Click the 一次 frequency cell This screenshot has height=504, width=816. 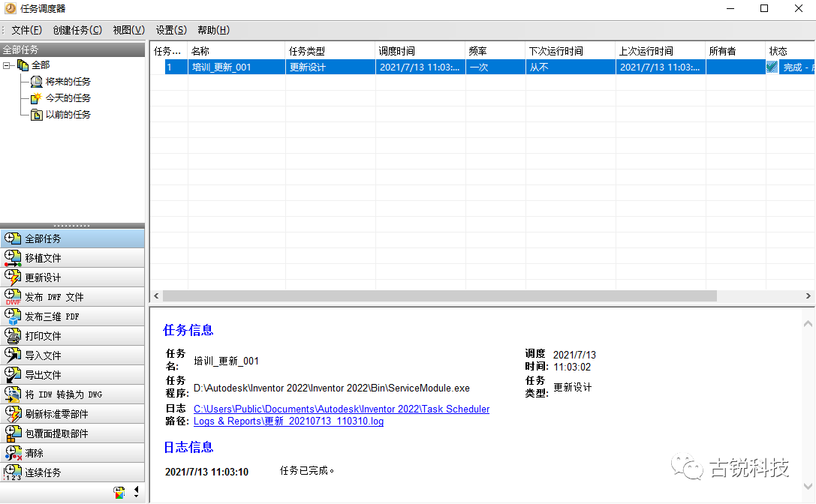[495, 67]
